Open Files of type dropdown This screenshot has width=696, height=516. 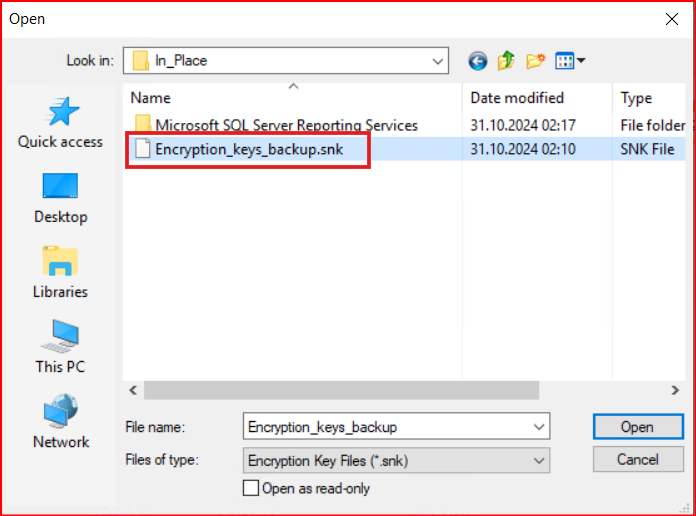(x=540, y=460)
